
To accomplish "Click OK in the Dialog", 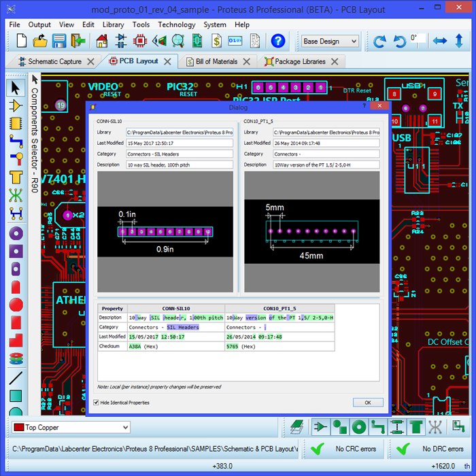I will (368, 403).
